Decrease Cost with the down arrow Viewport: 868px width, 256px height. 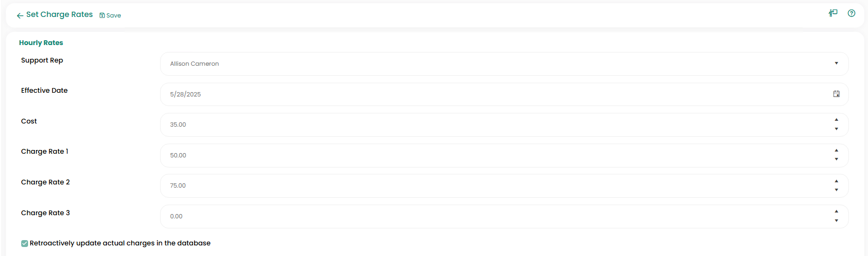pyautogui.click(x=836, y=129)
